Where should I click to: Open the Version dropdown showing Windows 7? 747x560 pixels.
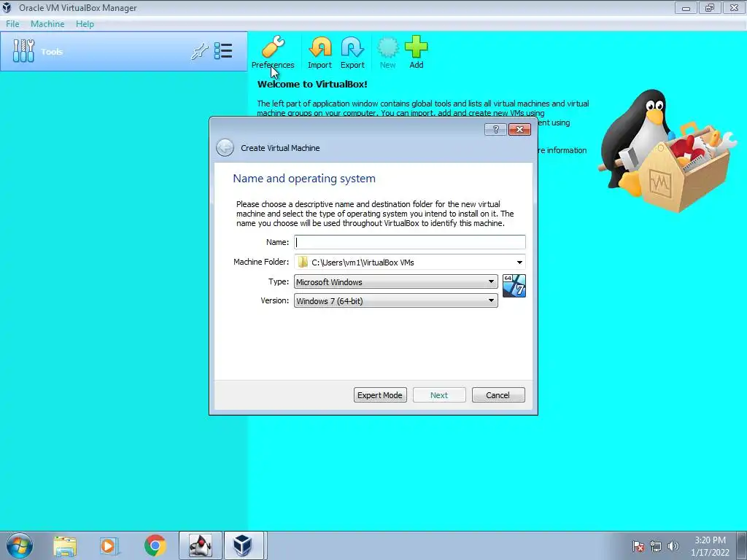click(x=396, y=301)
